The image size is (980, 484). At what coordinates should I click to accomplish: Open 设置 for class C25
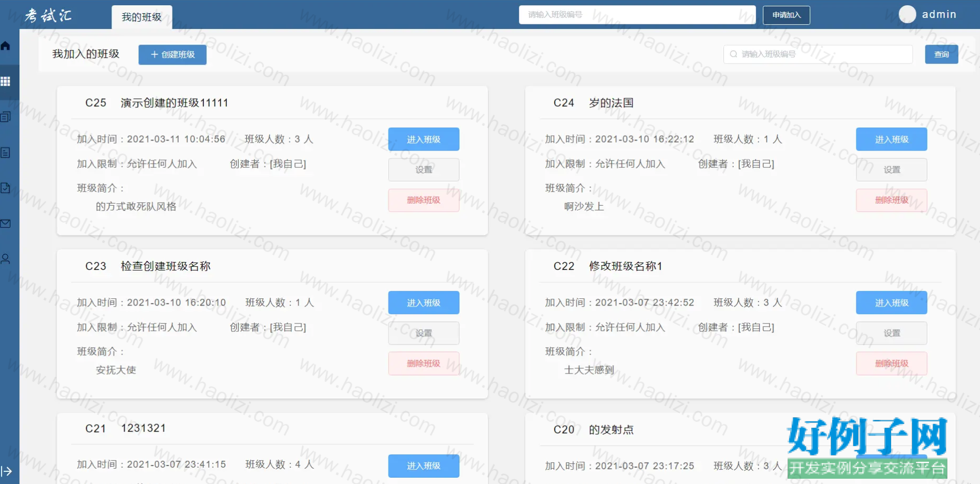(x=424, y=170)
